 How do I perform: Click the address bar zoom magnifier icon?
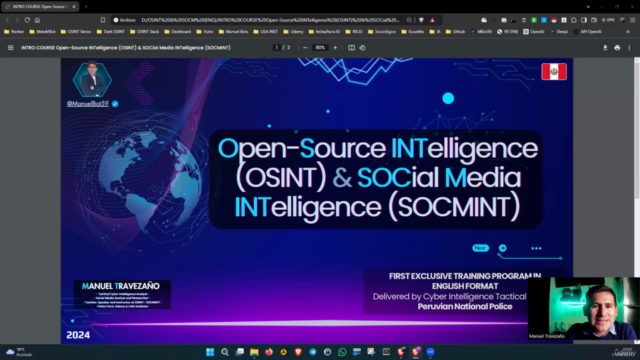(x=409, y=20)
